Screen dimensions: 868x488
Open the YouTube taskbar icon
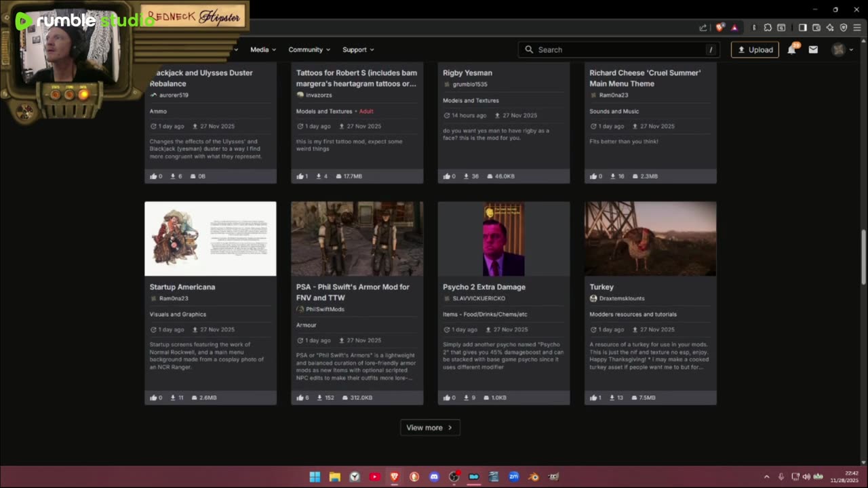(x=374, y=476)
